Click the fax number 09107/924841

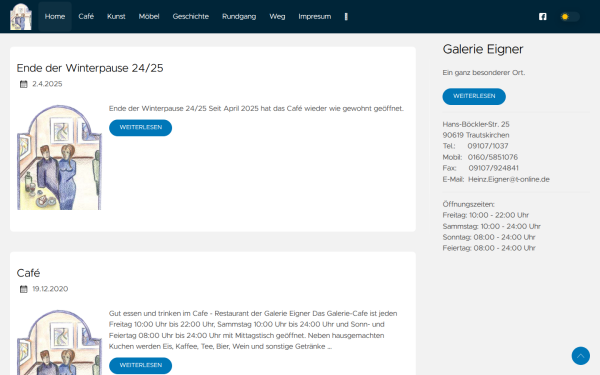coord(494,168)
